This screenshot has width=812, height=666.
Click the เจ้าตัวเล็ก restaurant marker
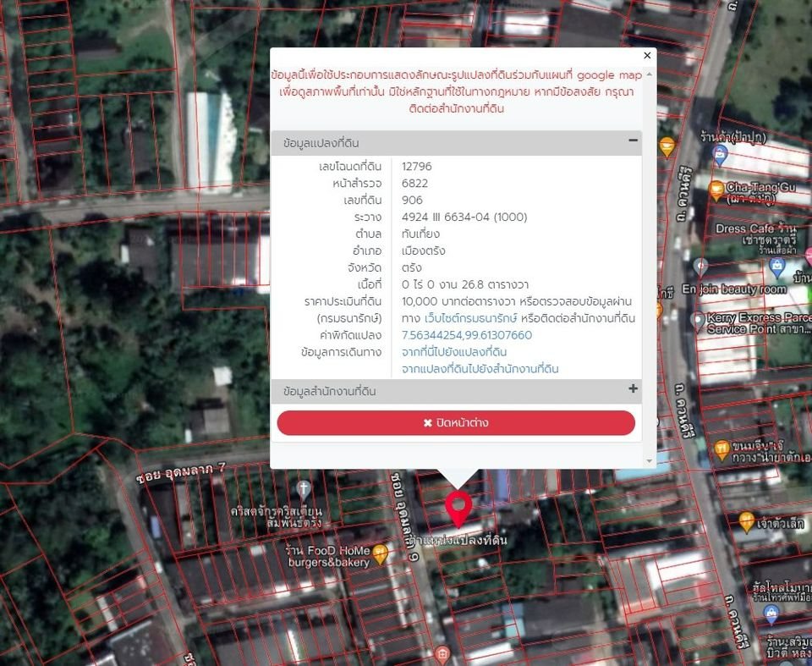pyautogui.click(x=746, y=522)
